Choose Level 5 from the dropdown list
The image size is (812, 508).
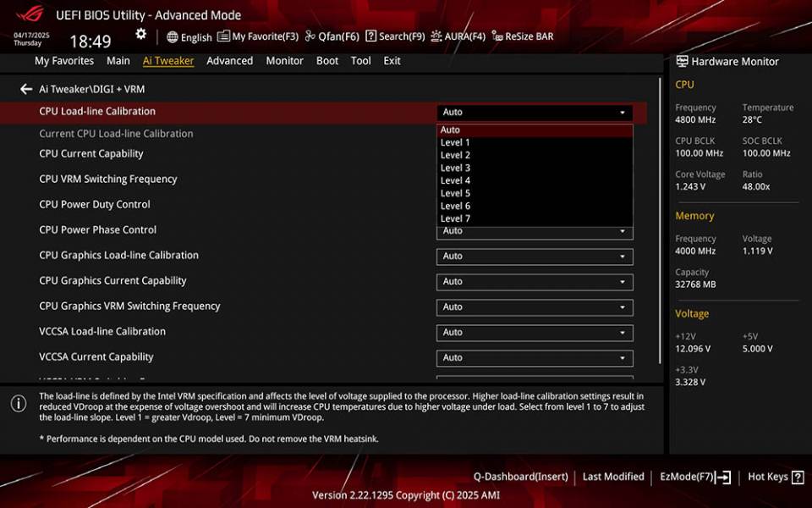tap(535, 193)
